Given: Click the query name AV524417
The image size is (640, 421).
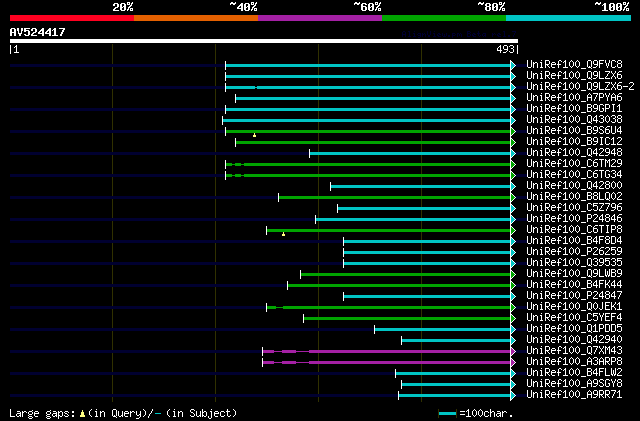Looking at the screenshot, I should (x=38, y=32).
